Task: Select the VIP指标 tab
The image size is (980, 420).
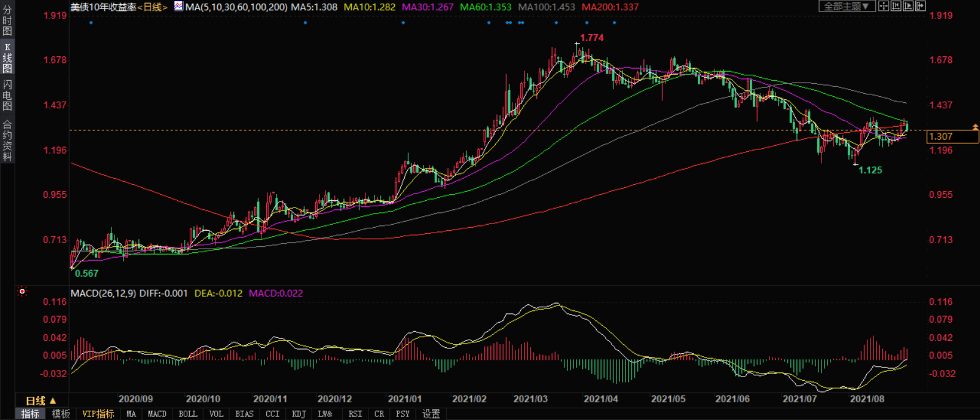Action: tap(98, 414)
